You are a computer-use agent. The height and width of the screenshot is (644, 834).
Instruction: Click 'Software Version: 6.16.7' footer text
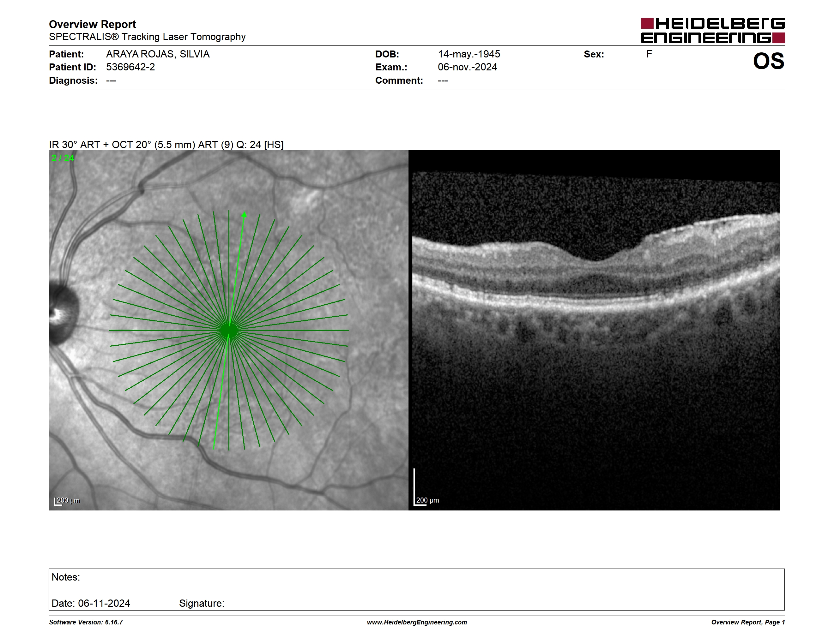[86, 622]
